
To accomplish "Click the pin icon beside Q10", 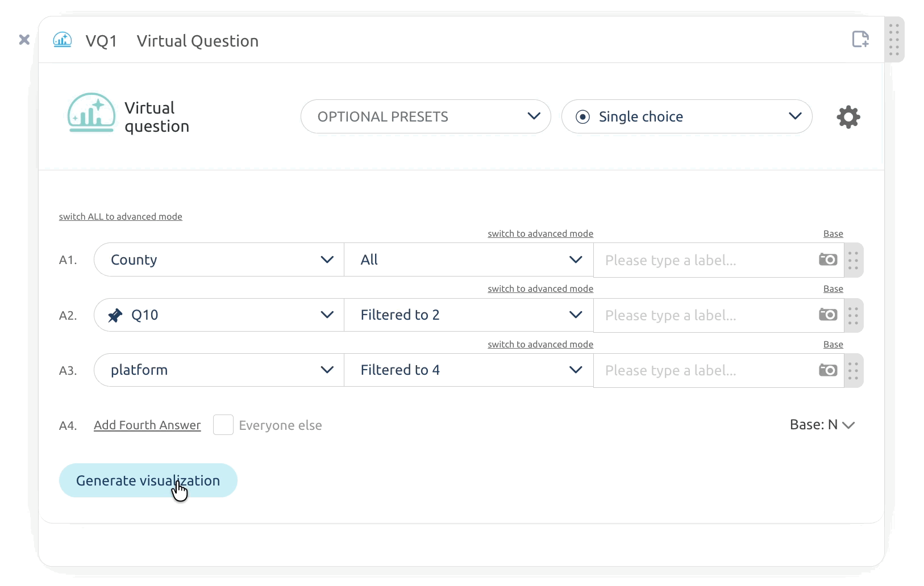I will [115, 315].
